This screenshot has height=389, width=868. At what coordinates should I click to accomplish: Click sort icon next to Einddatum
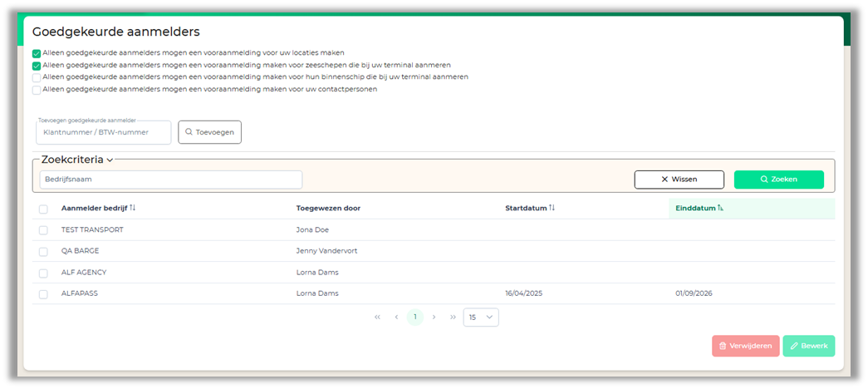tap(720, 209)
